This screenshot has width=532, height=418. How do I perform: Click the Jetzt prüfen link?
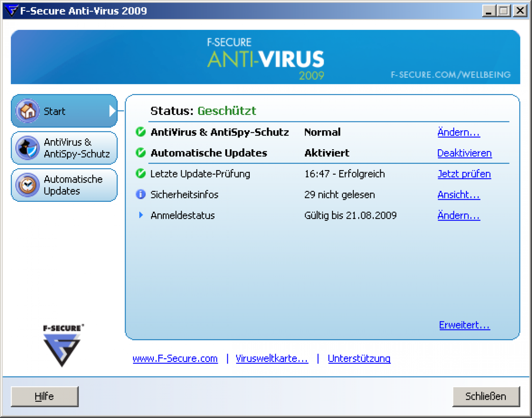click(464, 174)
